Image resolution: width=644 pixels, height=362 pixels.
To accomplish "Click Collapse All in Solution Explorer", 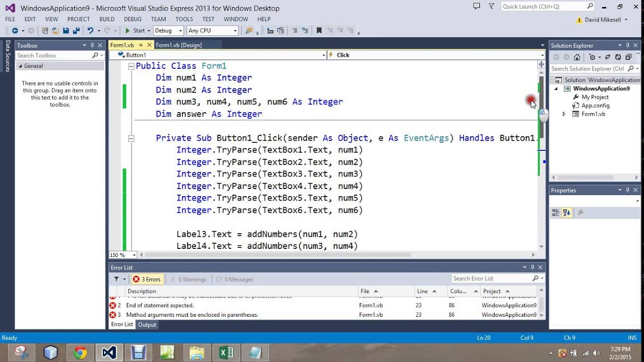I will click(x=629, y=57).
